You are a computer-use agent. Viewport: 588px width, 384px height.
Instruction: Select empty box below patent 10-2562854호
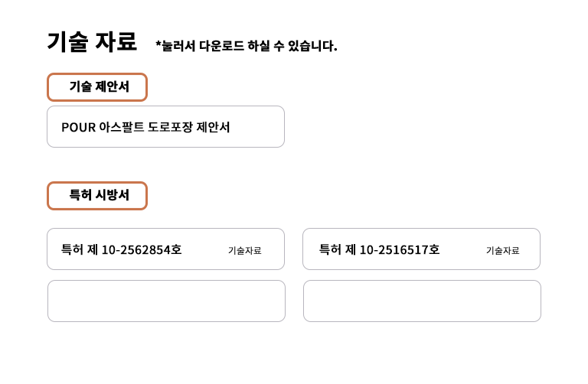click(166, 301)
